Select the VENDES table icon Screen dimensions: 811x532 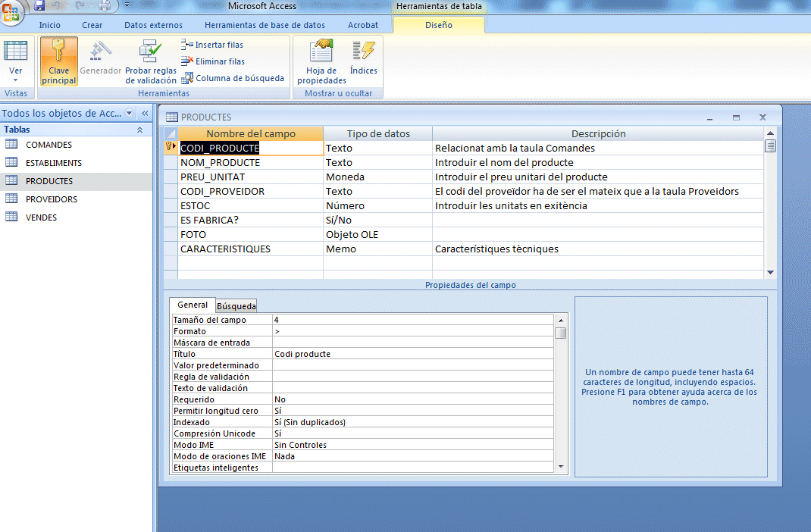[11, 217]
